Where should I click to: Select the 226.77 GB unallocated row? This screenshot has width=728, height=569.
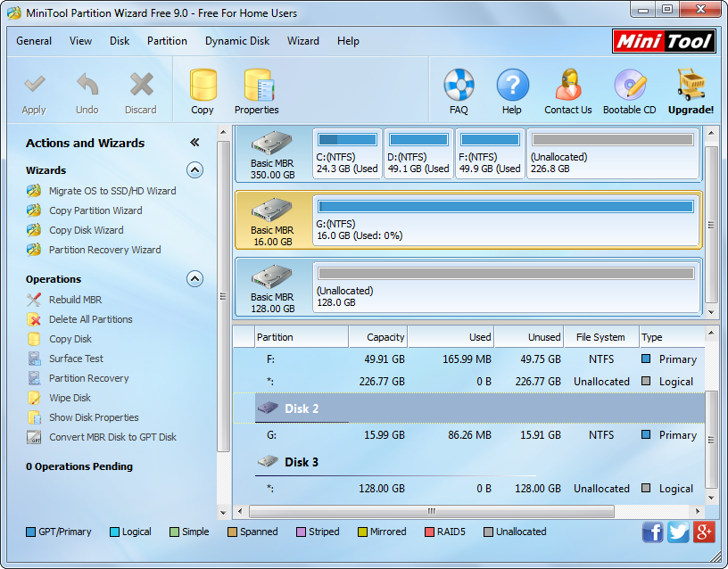469,382
